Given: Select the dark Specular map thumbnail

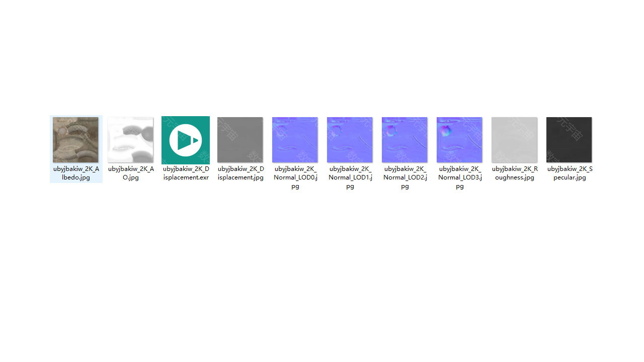Looking at the screenshot, I should 569,140.
